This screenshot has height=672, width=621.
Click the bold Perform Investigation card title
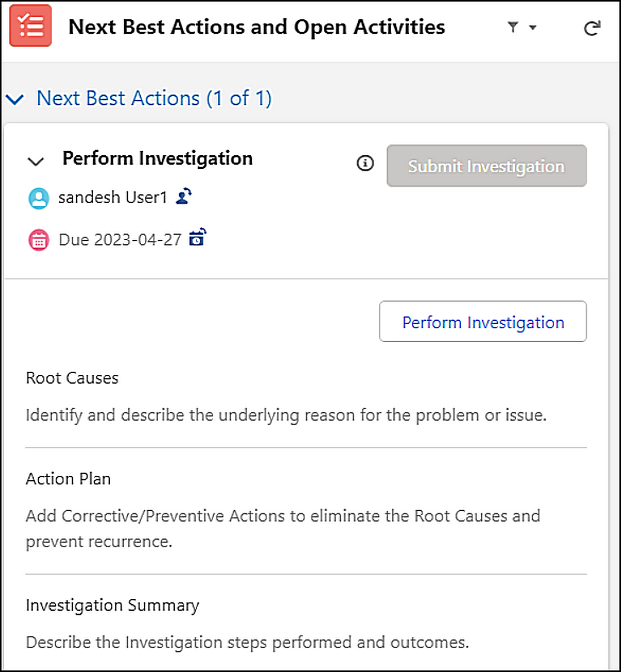pyautogui.click(x=157, y=158)
